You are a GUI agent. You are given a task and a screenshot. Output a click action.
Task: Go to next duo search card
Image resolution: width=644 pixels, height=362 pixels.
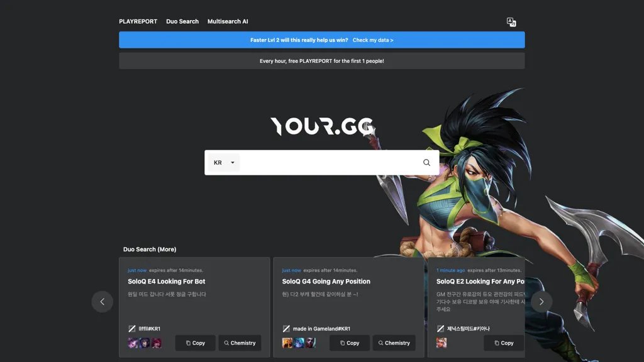[541, 302]
